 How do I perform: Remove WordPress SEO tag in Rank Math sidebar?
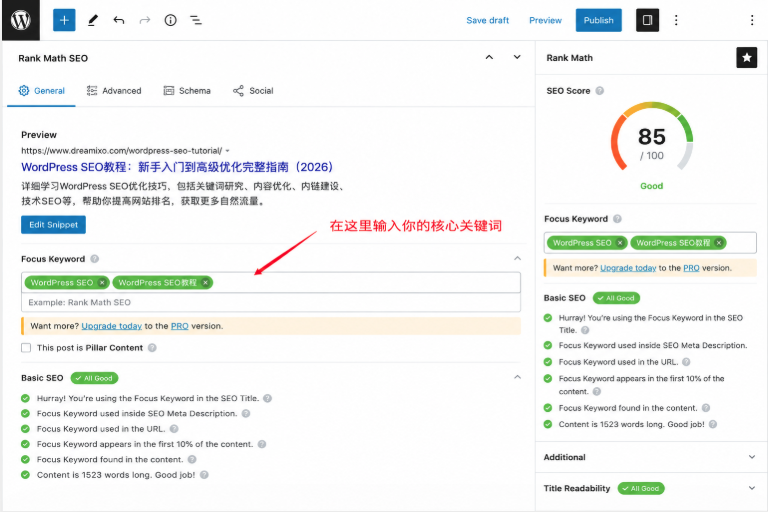click(620, 243)
